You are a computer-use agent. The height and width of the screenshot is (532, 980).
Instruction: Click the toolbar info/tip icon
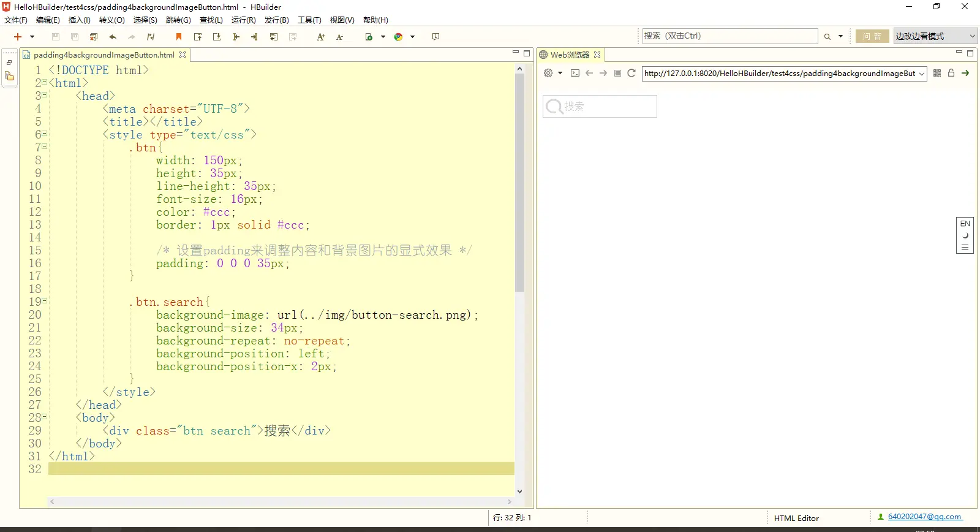click(435, 37)
